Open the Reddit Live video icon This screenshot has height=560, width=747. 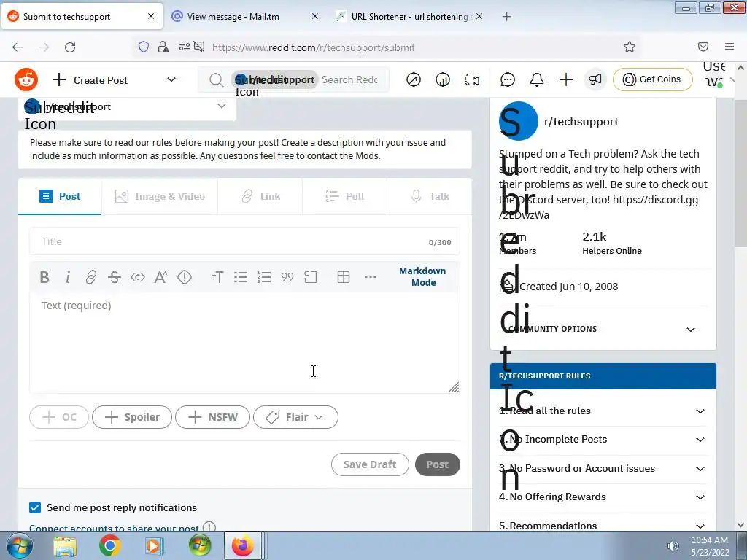(x=472, y=79)
